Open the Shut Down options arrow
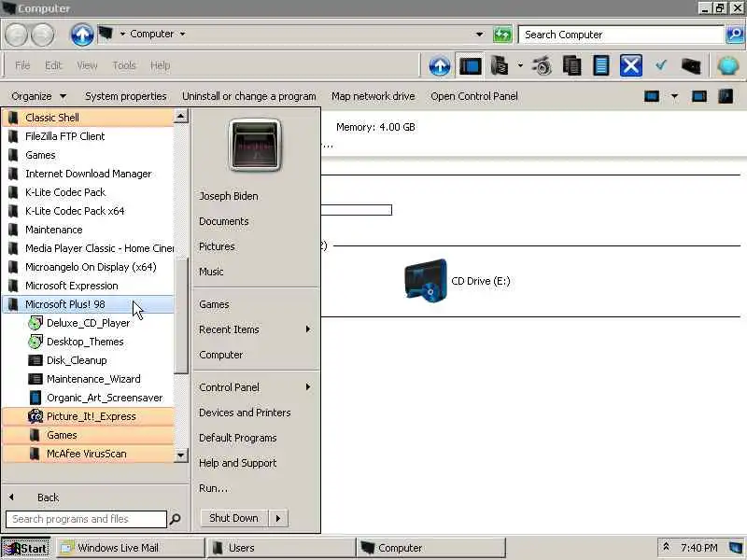The width and height of the screenshot is (747, 560). (x=278, y=518)
